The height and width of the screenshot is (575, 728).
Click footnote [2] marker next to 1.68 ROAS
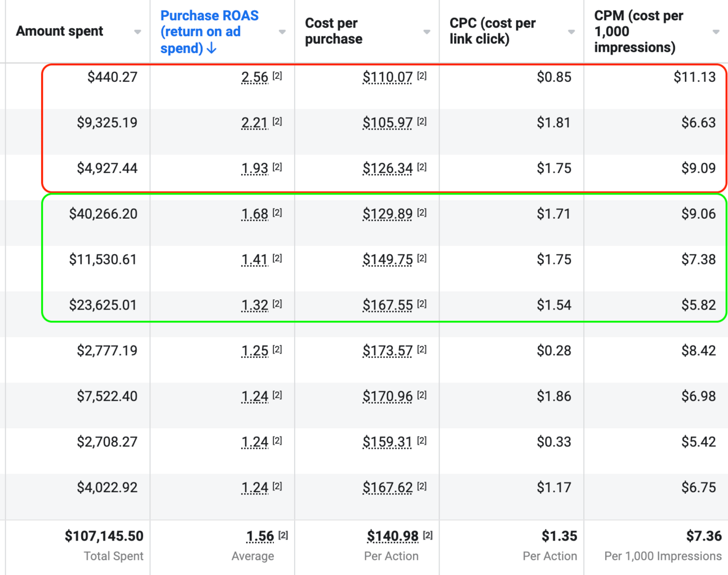pos(277,213)
